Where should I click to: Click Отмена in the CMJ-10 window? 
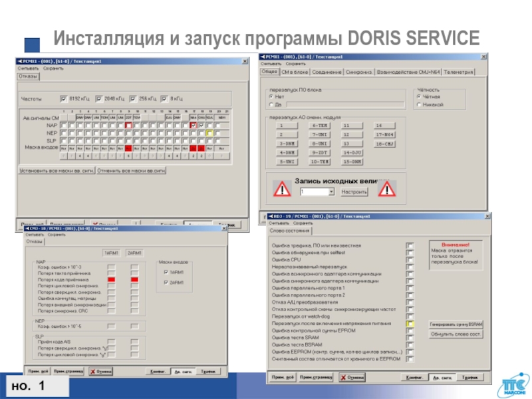(101, 372)
